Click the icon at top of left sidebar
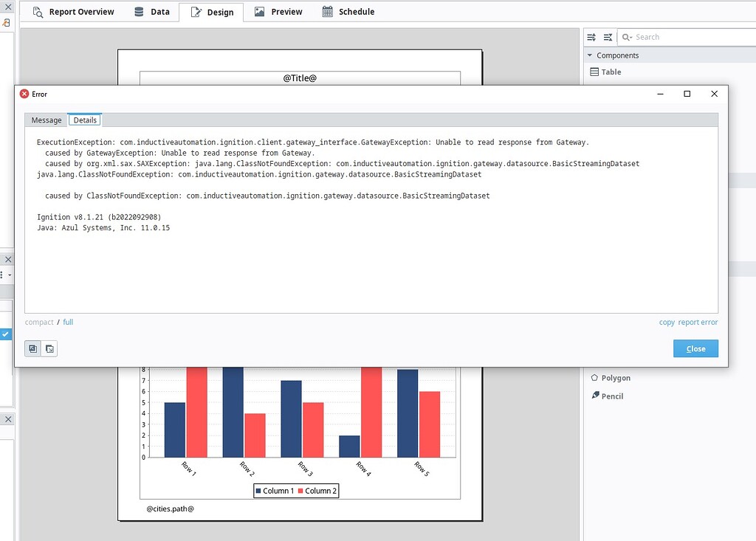This screenshot has width=756, height=541. coord(6,23)
